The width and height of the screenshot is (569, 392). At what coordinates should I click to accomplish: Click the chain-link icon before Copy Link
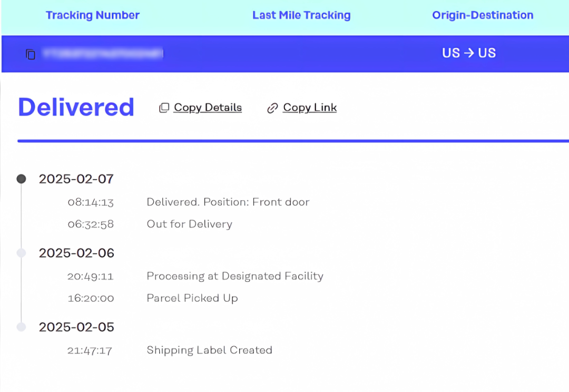pyautogui.click(x=272, y=109)
